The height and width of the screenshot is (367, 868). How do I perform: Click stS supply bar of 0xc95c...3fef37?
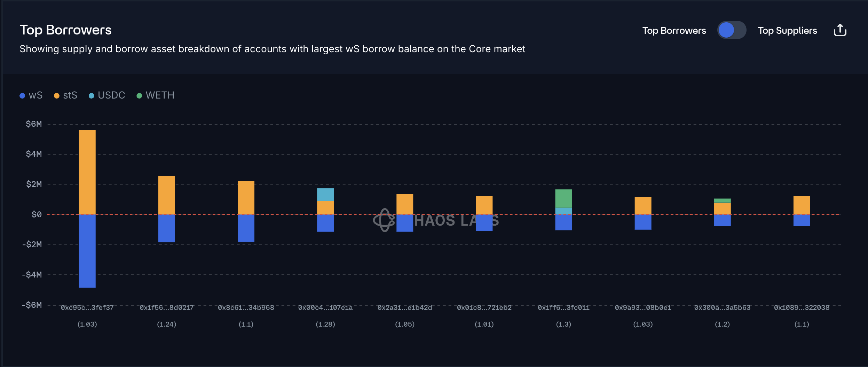87,172
